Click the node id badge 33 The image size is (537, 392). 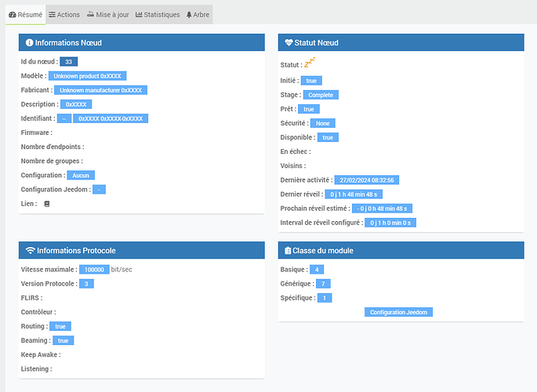click(x=68, y=62)
